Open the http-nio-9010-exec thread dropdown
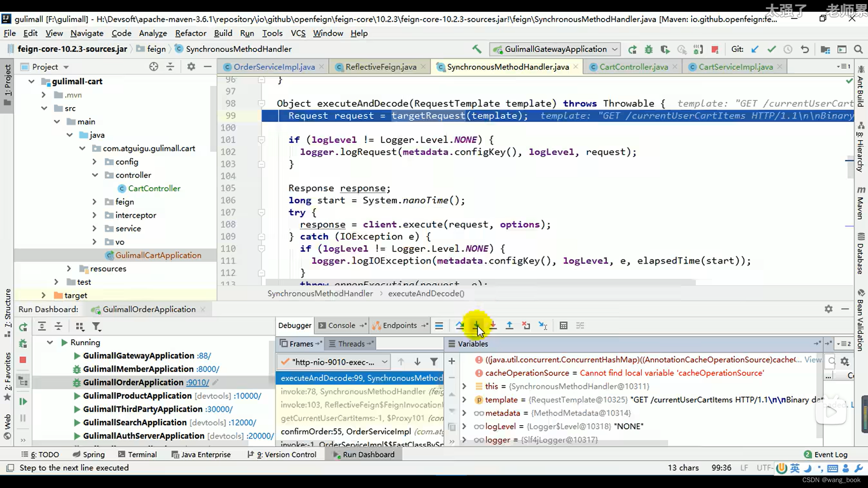The width and height of the screenshot is (868, 488). 333,362
